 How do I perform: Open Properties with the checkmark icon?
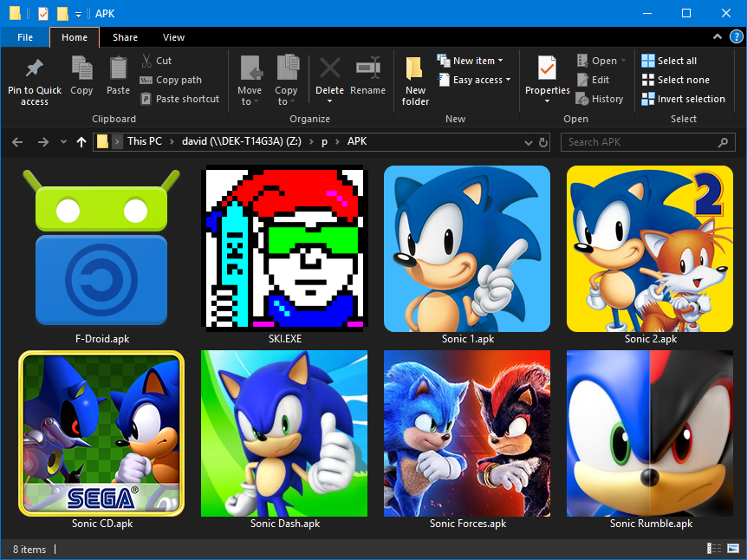547,68
